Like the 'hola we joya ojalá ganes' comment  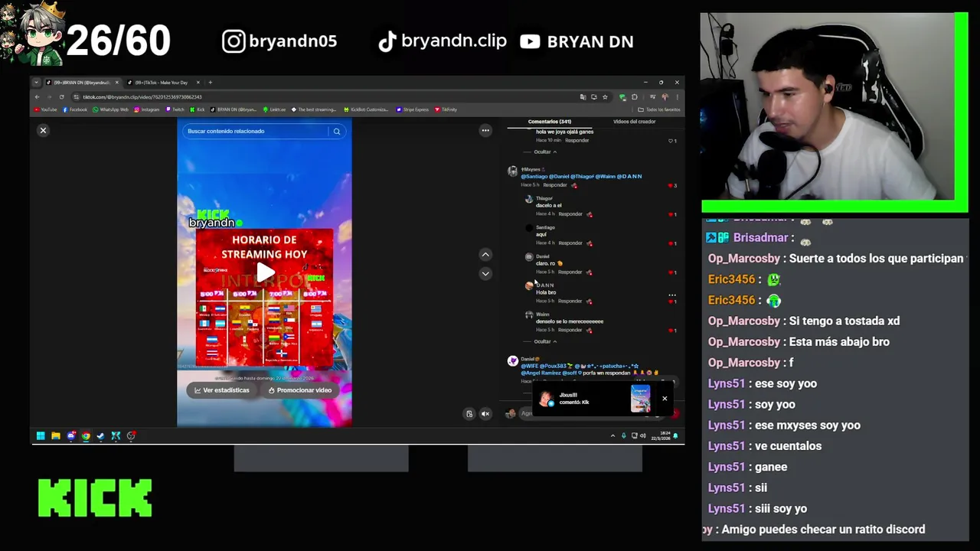672,141
